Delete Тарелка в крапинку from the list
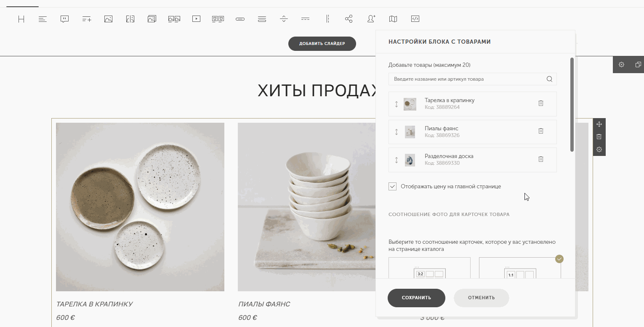This screenshot has height=327, width=644. tap(541, 103)
